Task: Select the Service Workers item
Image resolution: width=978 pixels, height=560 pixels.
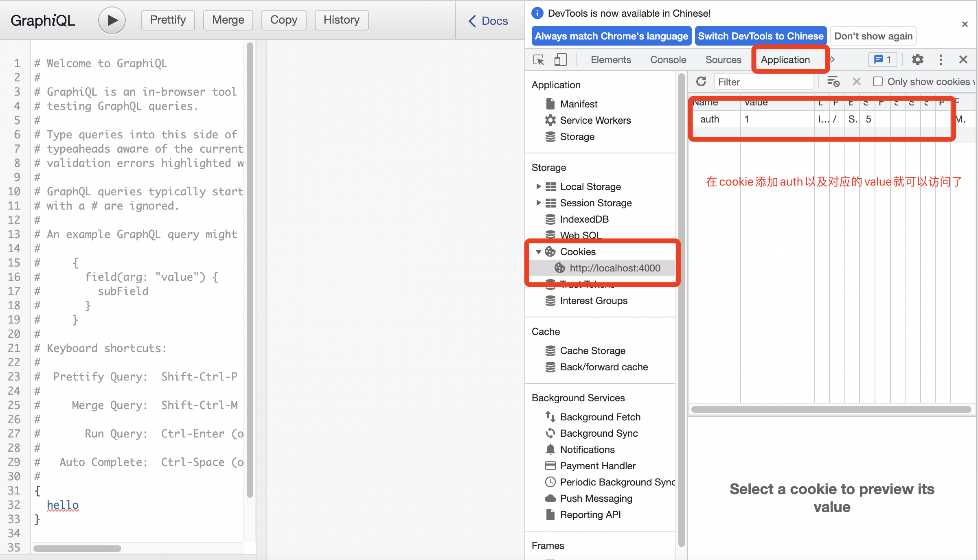Action: 595,120
